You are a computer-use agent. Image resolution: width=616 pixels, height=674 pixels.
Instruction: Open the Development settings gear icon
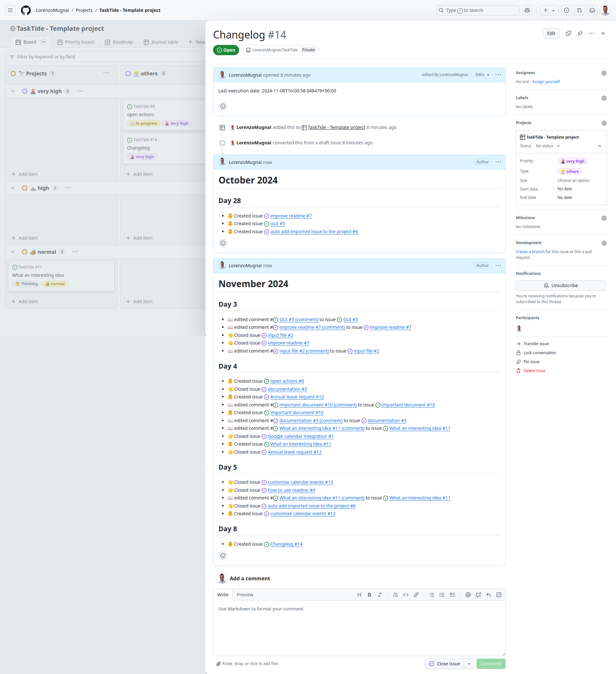pyautogui.click(x=603, y=242)
